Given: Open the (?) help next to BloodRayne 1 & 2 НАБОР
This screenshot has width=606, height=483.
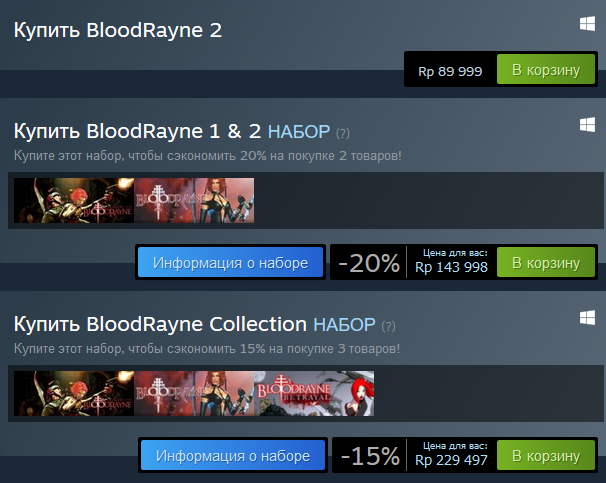Looking at the screenshot, I should (x=343, y=132).
